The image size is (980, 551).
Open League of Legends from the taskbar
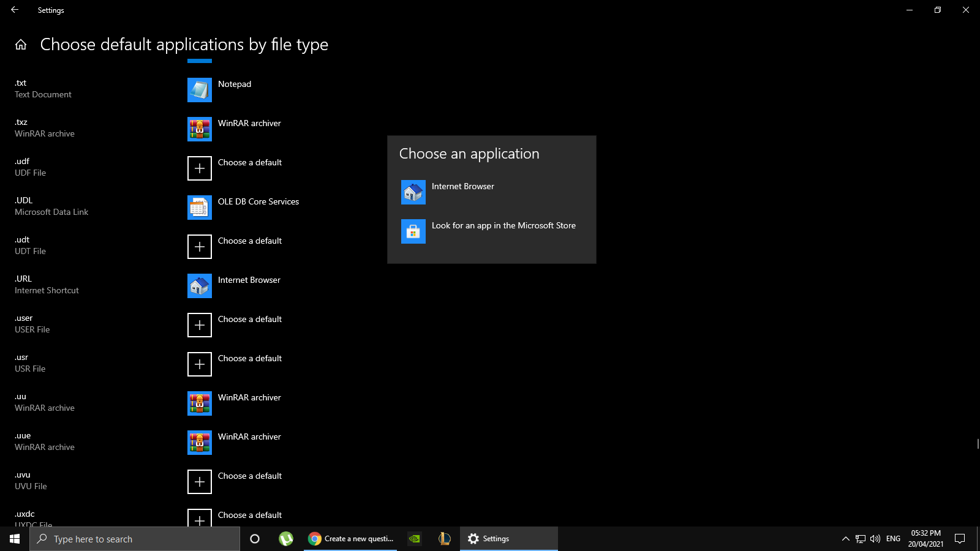pyautogui.click(x=445, y=539)
